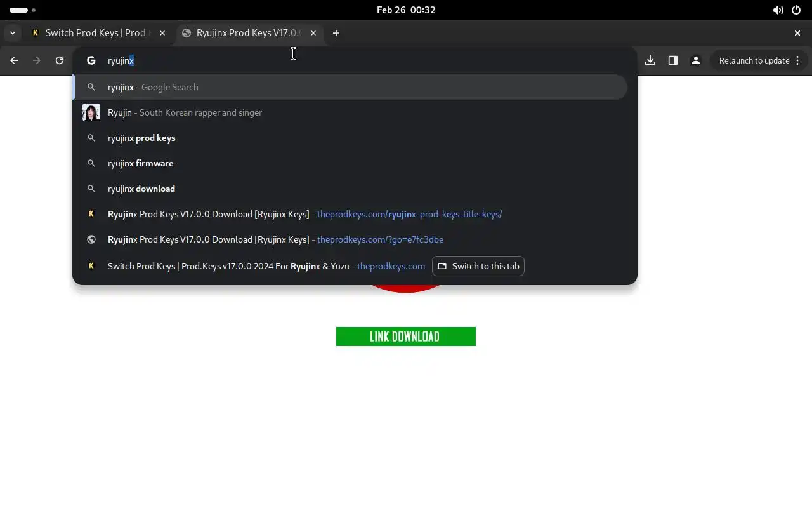This screenshot has width=812, height=508.
Task: Click the globe icon of the ?go= suggestion
Action: pos(91,239)
